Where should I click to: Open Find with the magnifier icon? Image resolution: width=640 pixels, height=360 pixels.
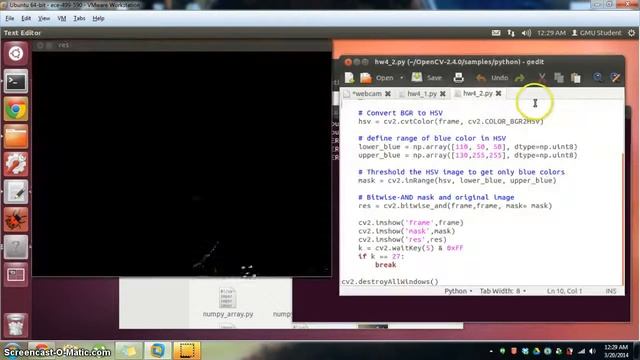coord(598,78)
